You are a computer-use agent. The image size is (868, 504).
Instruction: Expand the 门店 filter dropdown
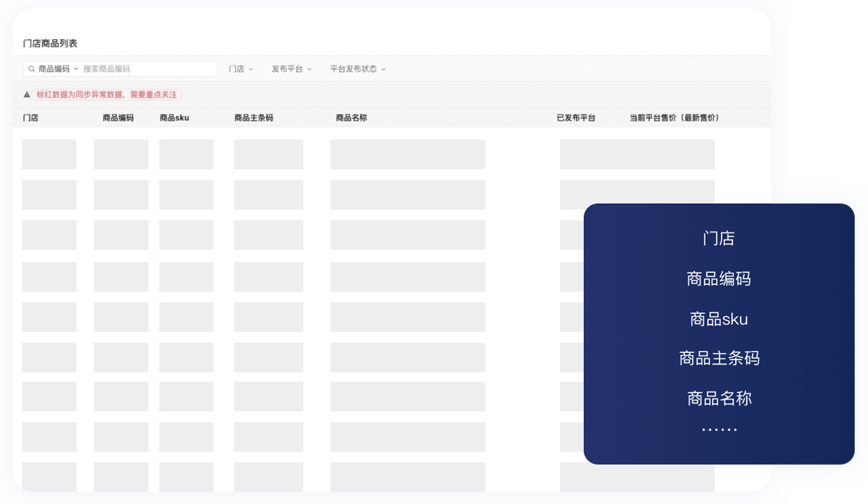coord(241,69)
